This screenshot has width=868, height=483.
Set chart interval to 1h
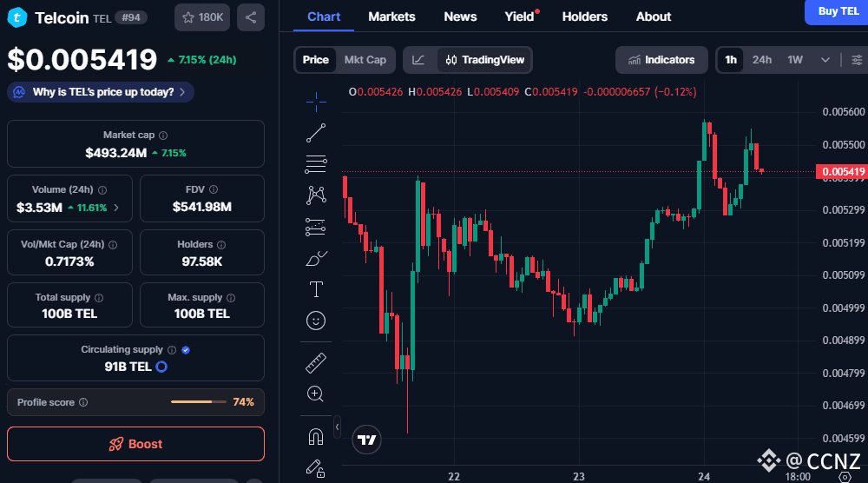(731, 60)
